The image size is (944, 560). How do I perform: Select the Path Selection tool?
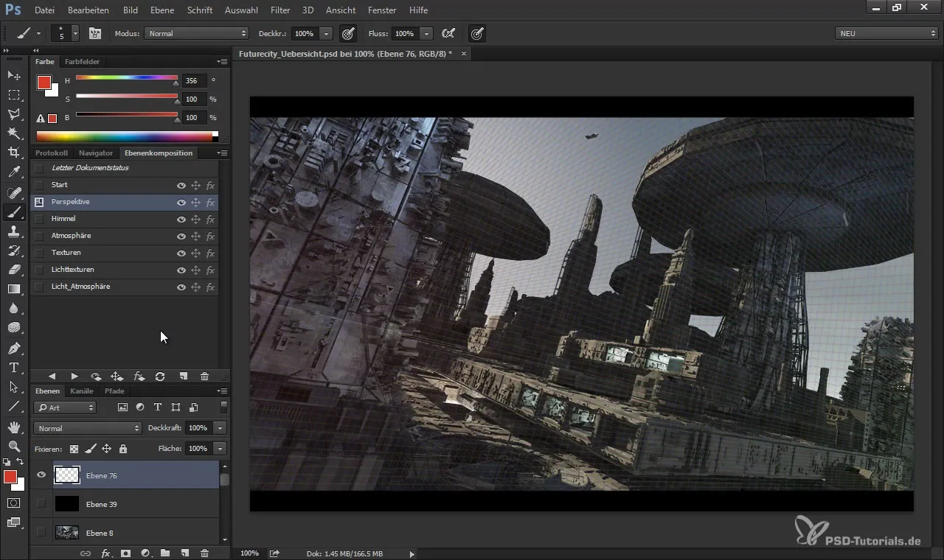(14, 387)
